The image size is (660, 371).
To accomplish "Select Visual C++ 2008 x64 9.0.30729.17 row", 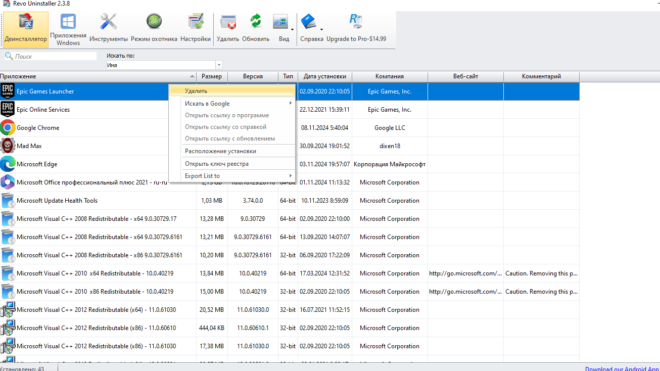I will coord(290,219).
